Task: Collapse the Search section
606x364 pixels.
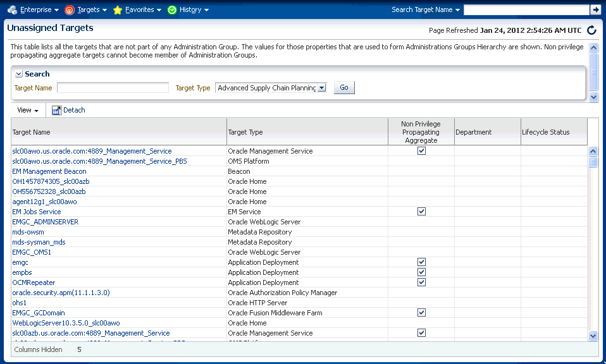Action: click(x=18, y=74)
